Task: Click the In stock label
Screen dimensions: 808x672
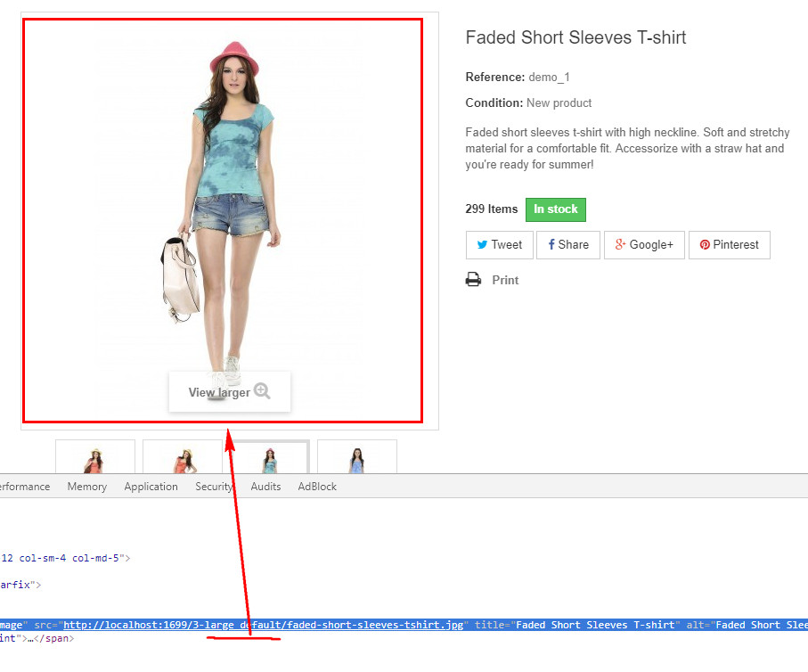Action: tap(556, 209)
